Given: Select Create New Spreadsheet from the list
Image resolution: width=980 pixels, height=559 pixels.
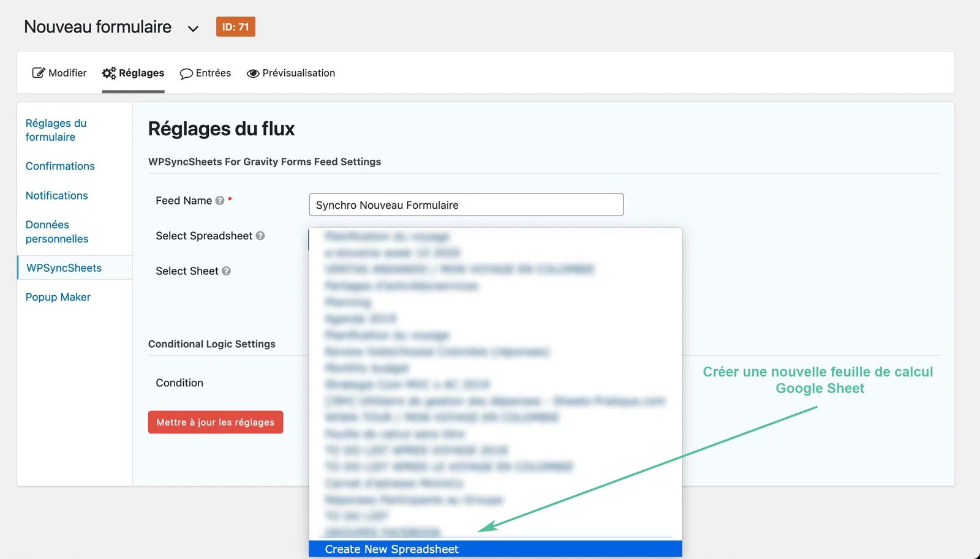Looking at the screenshot, I should (391, 549).
